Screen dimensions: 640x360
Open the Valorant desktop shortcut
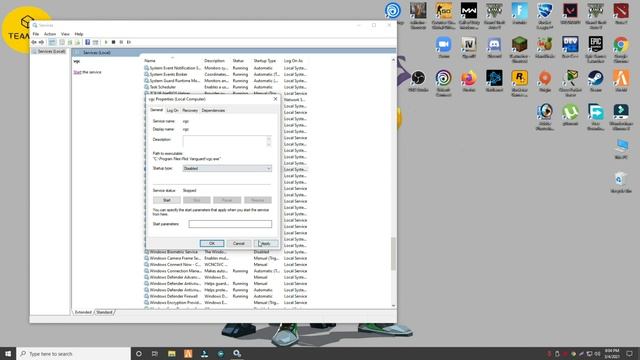570,13
